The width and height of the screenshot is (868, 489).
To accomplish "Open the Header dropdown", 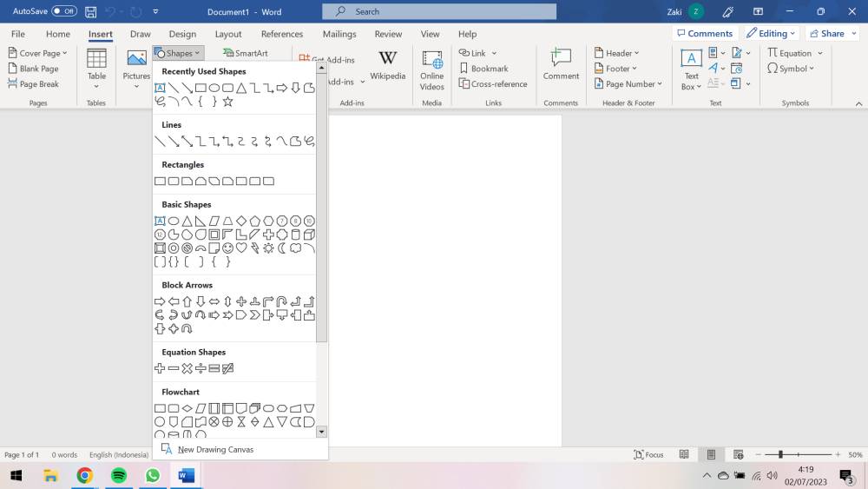I will (x=616, y=53).
